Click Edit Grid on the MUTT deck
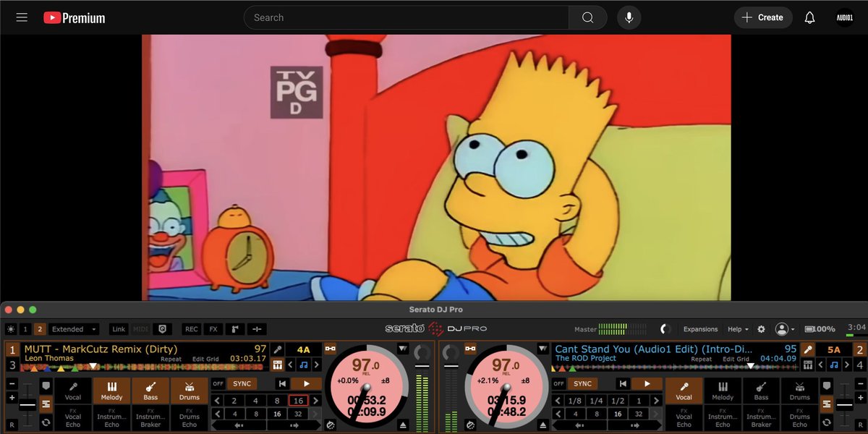Viewport: 868px width, 434px height. point(206,359)
